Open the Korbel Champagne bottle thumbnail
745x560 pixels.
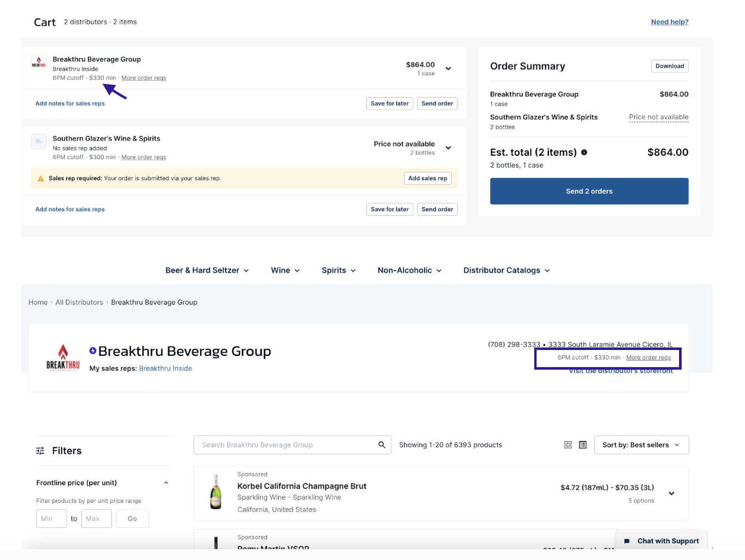216,492
